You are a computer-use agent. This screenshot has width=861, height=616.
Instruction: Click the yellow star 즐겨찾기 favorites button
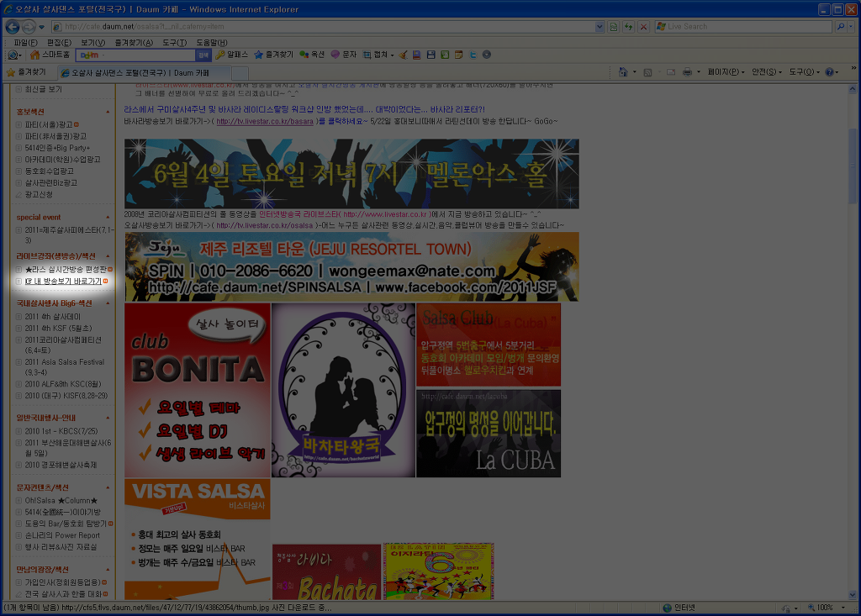pyautogui.click(x=26, y=72)
